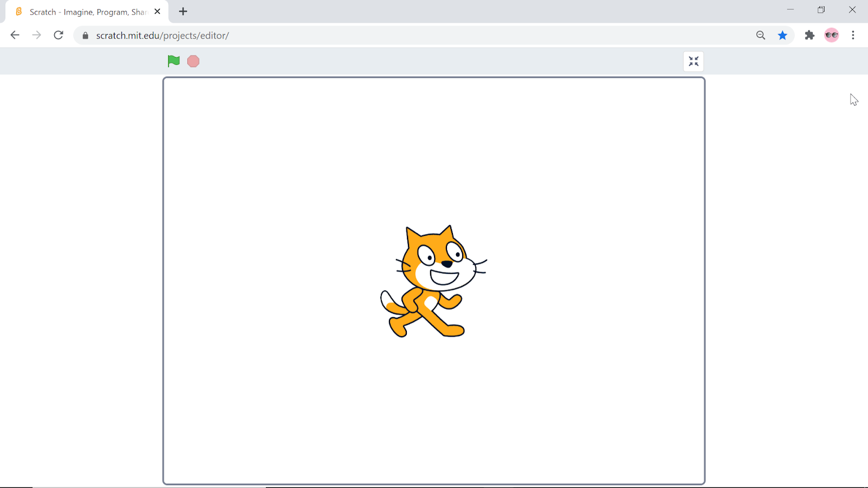The width and height of the screenshot is (868, 488).
Task: Click the browser forward arrow
Action: point(36,35)
